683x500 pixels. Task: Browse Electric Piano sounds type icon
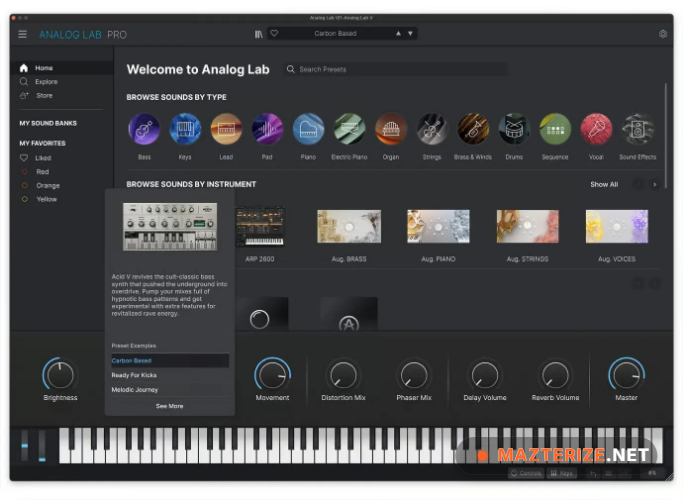[x=349, y=129]
